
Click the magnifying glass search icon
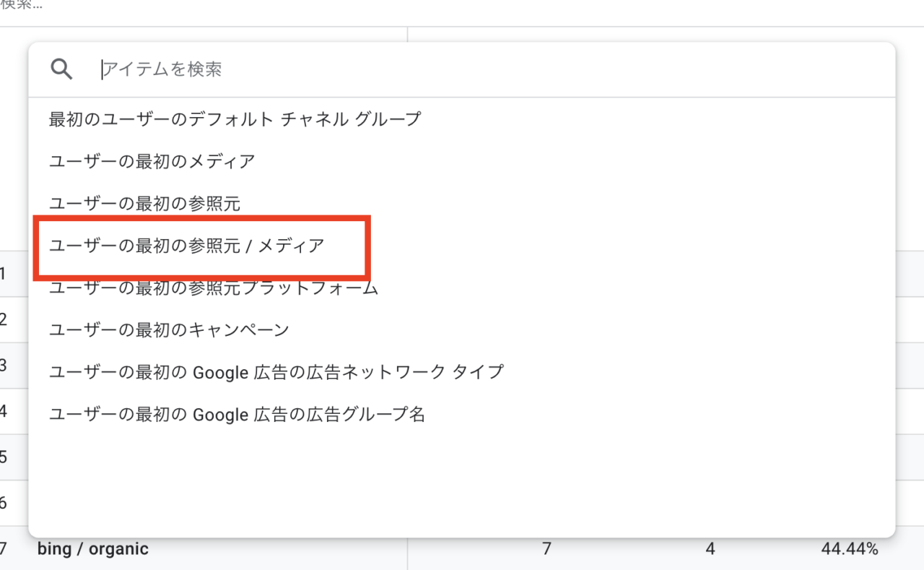(x=62, y=69)
